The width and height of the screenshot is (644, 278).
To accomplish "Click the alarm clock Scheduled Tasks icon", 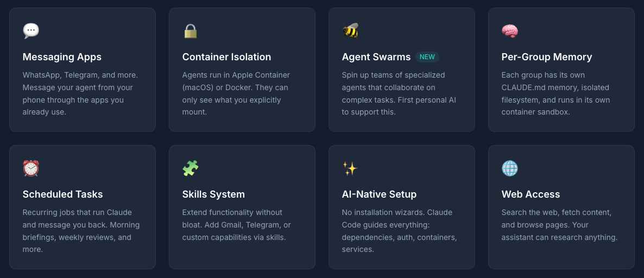I will pyautogui.click(x=31, y=168).
